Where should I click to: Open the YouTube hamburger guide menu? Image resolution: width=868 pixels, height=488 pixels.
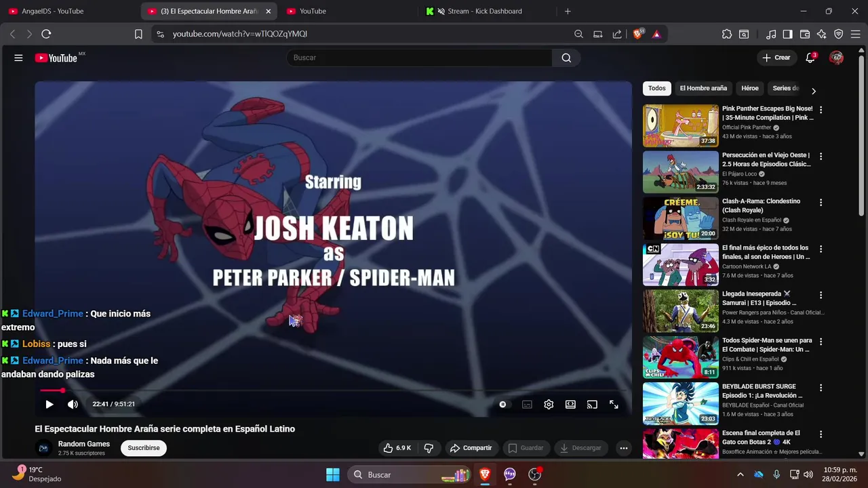pos(18,58)
